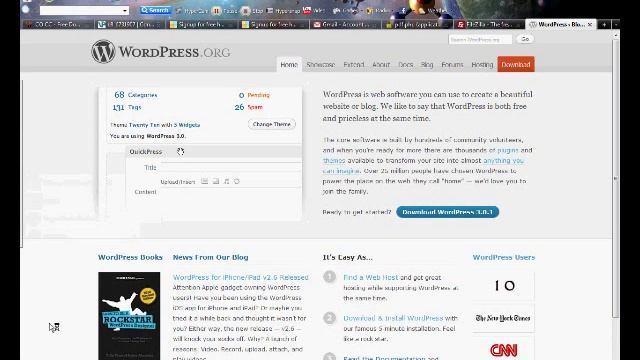The image size is (640, 360).
Task: Click the Find a Web Host link
Action: click(371, 278)
